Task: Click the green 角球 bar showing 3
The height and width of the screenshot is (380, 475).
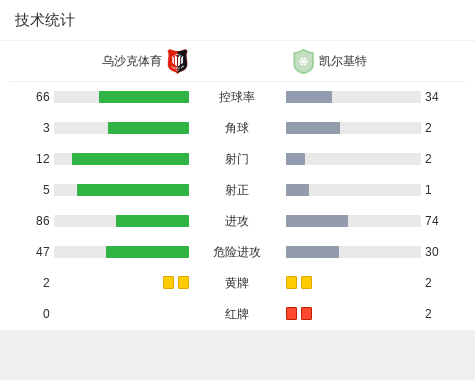Action: coord(148,128)
